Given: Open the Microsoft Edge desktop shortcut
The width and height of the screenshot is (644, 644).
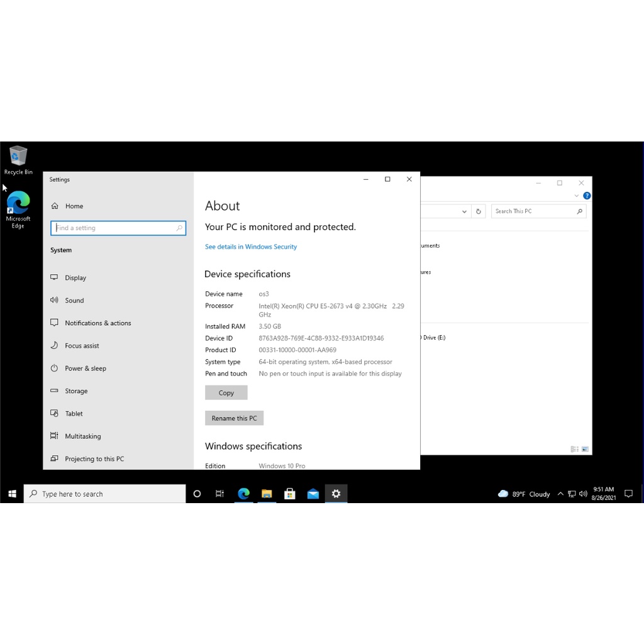Looking at the screenshot, I should coord(18,209).
